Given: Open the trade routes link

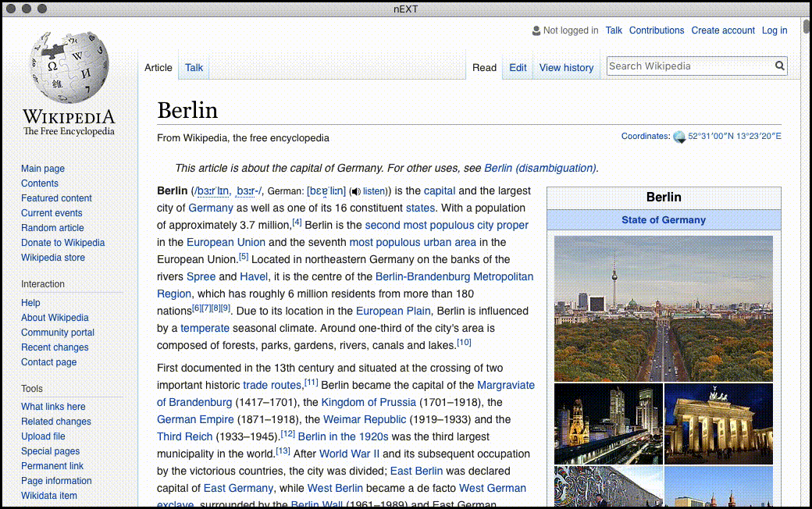Looking at the screenshot, I should [x=272, y=385].
